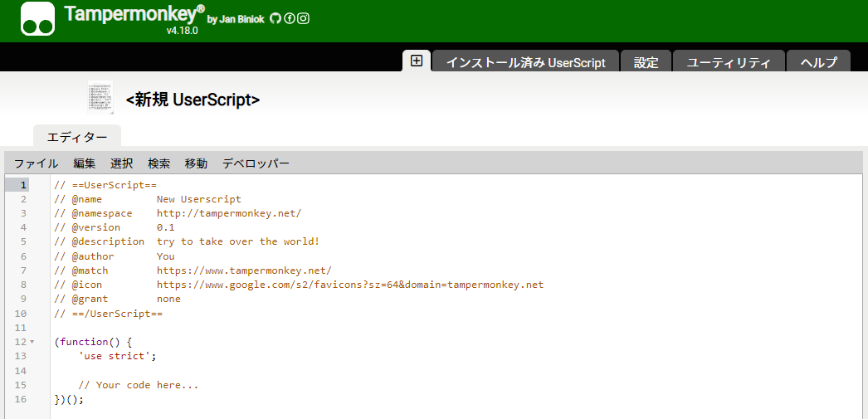This screenshot has height=419, width=868.
Task: Click the 'by Jan Biniok' text
Action: click(x=237, y=19)
